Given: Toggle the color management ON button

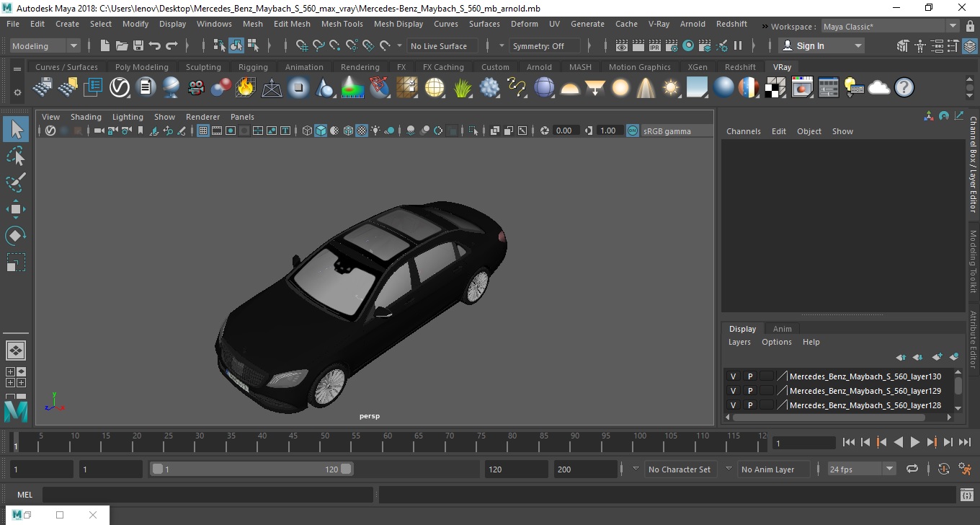Looking at the screenshot, I should [x=632, y=131].
